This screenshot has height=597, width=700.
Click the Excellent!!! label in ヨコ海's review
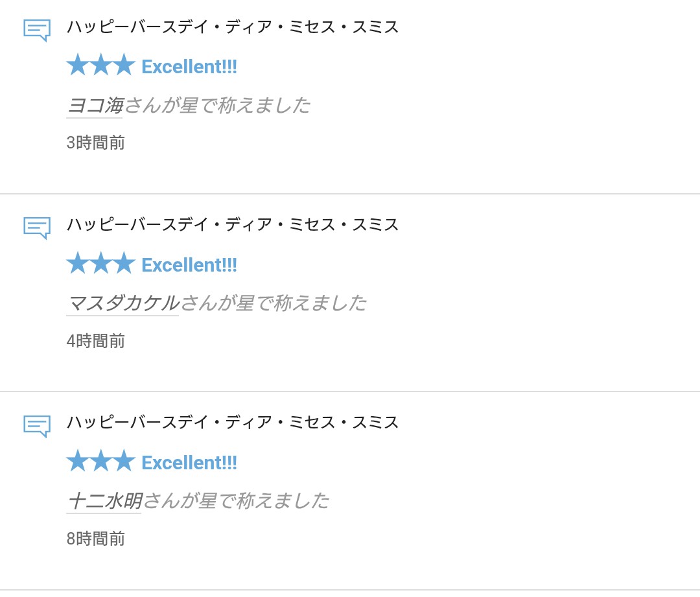click(189, 67)
